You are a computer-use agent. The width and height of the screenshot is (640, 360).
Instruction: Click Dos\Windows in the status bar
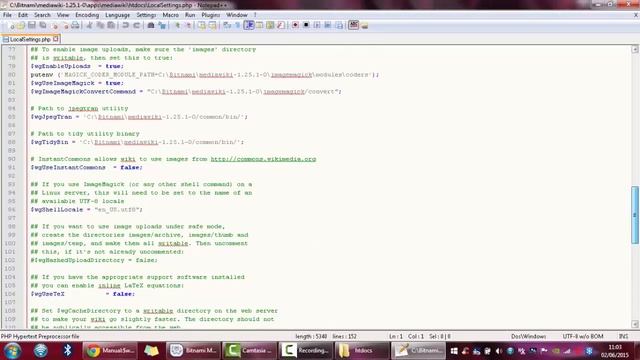tap(528, 336)
